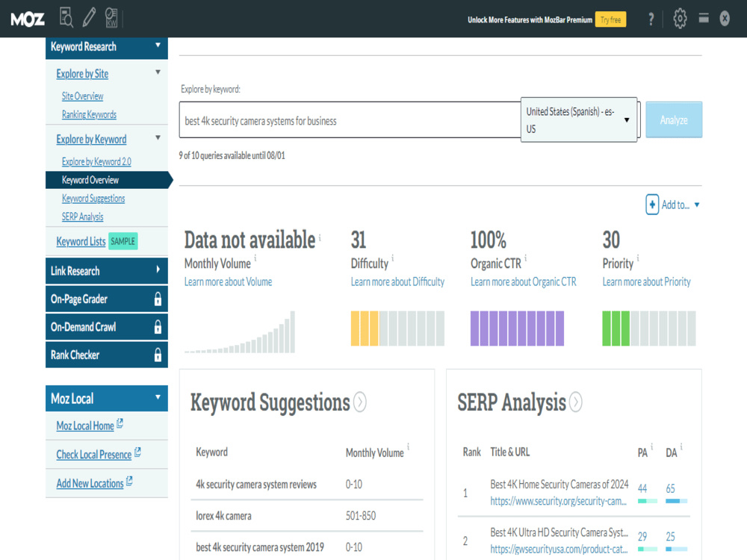Screen dimensions: 747x560
Task: Click the Analyze button
Action: pos(674,120)
